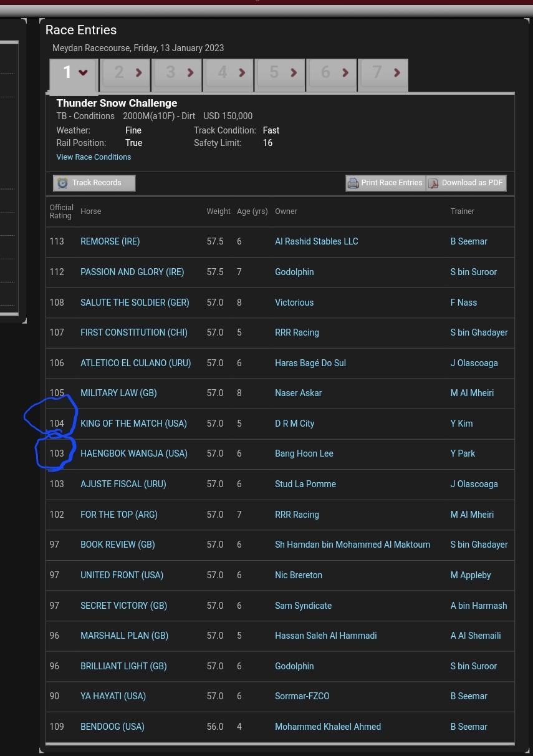Open owner Godolphin in Passion and Glory row
Viewport: 533px width, 756px height.
(x=294, y=272)
